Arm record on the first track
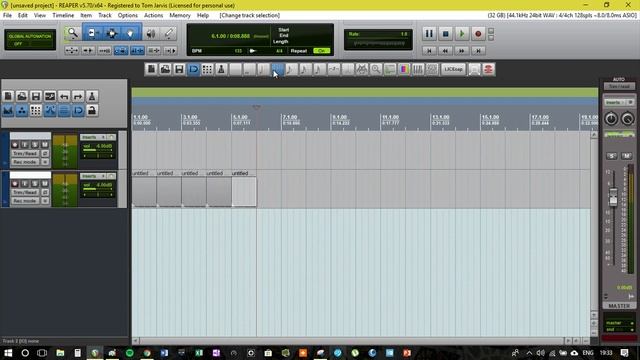 (x=15, y=145)
